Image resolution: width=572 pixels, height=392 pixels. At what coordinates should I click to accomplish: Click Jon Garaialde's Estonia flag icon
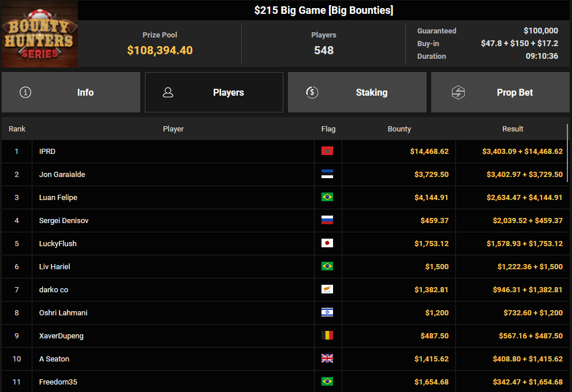pyautogui.click(x=327, y=174)
